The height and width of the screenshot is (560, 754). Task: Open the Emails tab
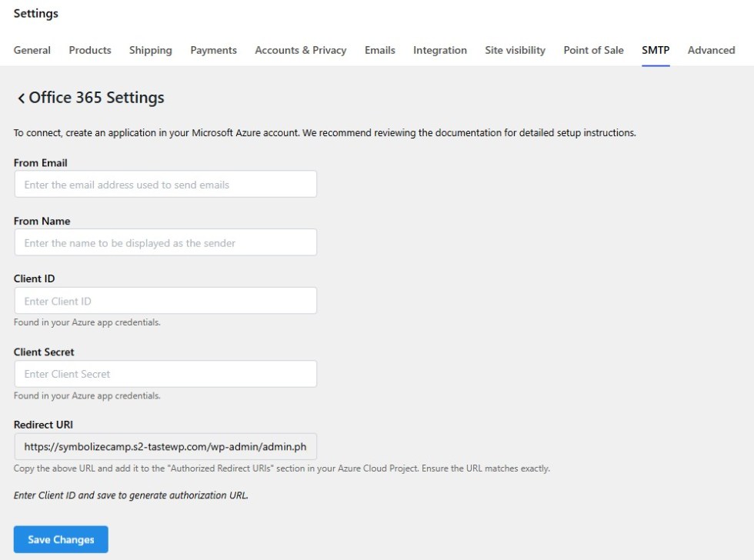coord(380,50)
